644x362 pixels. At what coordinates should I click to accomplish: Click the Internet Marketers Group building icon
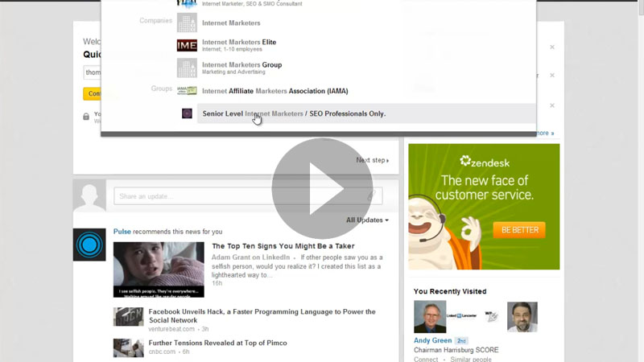tap(187, 68)
